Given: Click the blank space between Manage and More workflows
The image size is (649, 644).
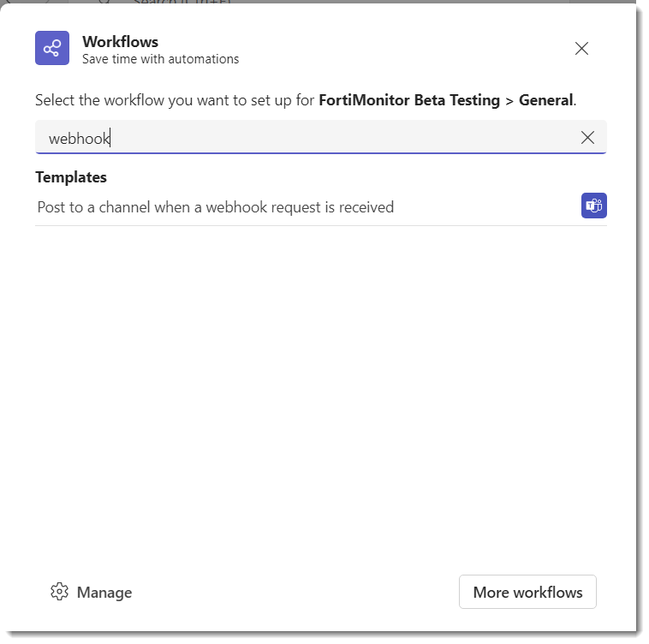Looking at the screenshot, I should (295, 592).
